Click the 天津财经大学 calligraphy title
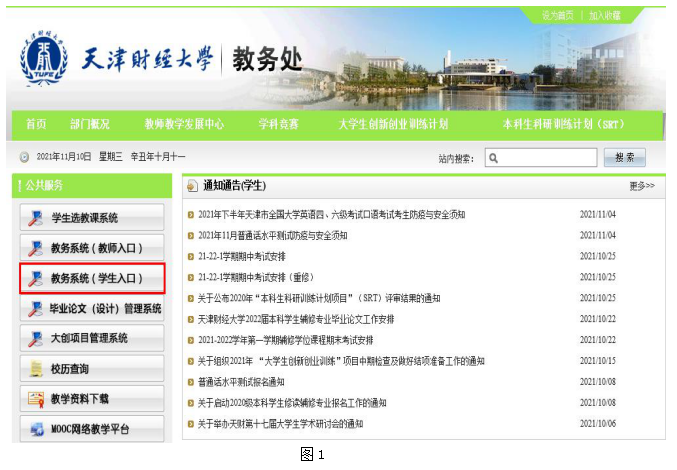The image size is (677, 470). (147, 59)
